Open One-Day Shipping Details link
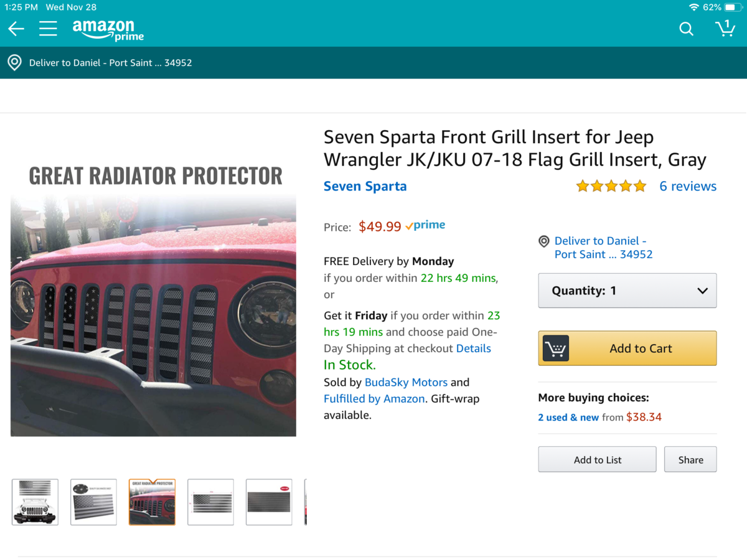The height and width of the screenshot is (560, 747). click(473, 348)
